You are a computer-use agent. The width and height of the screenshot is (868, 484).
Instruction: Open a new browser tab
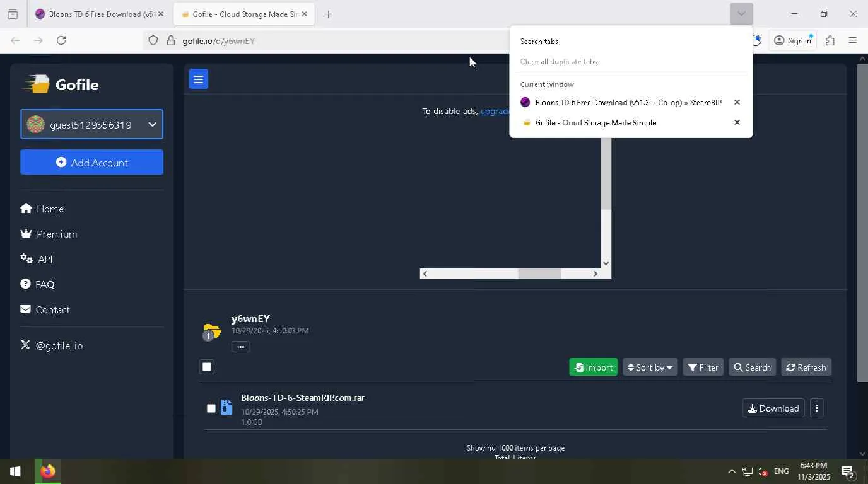click(x=328, y=14)
